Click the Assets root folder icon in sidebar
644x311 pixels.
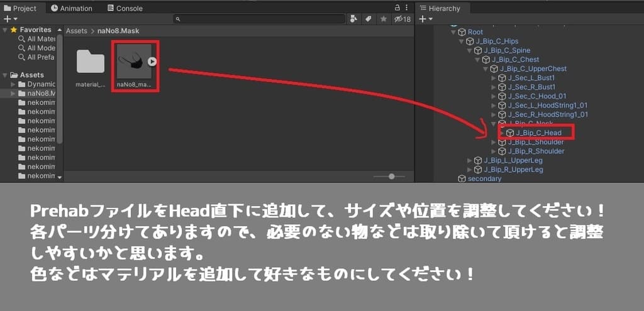[x=14, y=75]
